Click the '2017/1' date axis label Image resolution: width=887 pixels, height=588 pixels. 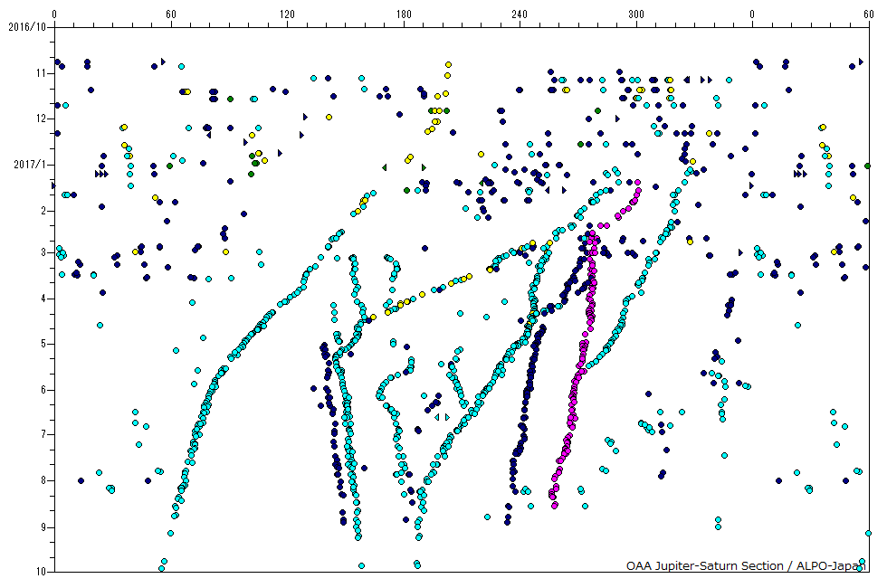tap(30, 165)
